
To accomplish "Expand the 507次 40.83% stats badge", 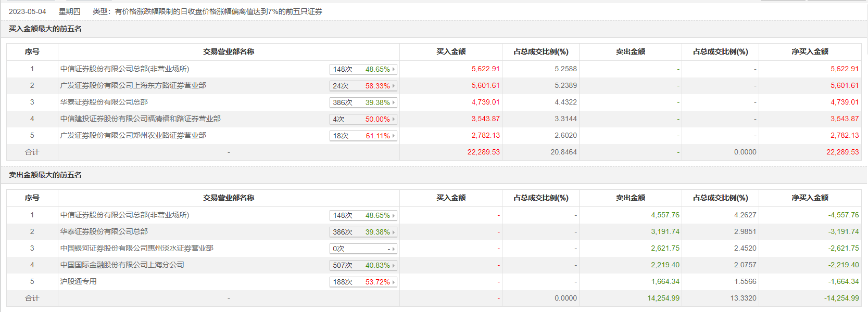I will click(x=363, y=265).
